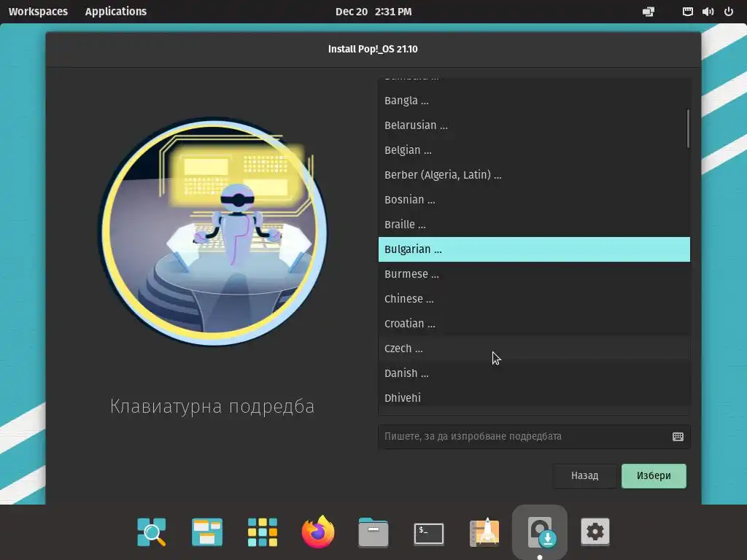The image size is (747, 560).
Task: Select the Bangla ... layout
Action: (534, 101)
